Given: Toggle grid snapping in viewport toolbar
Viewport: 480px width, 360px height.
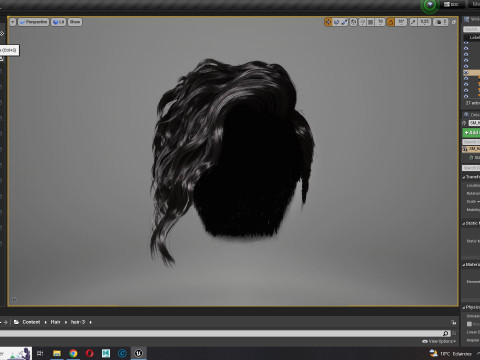Looking at the screenshot, I should pyautogui.click(x=370, y=22).
